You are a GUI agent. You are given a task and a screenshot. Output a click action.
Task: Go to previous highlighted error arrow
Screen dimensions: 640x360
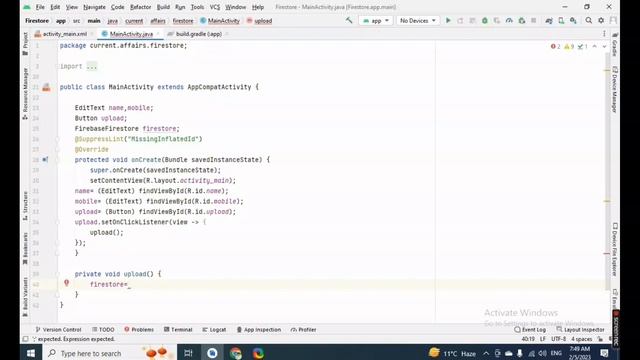(x=595, y=47)
